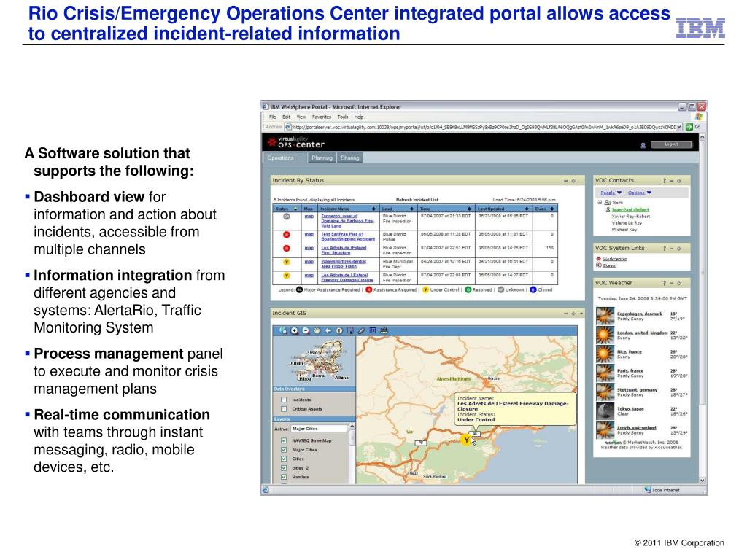The height and width of the screenshot is (560, 747).
Task: Click the layers list scrollbar up arrow
Action: (x=352, y=427)
